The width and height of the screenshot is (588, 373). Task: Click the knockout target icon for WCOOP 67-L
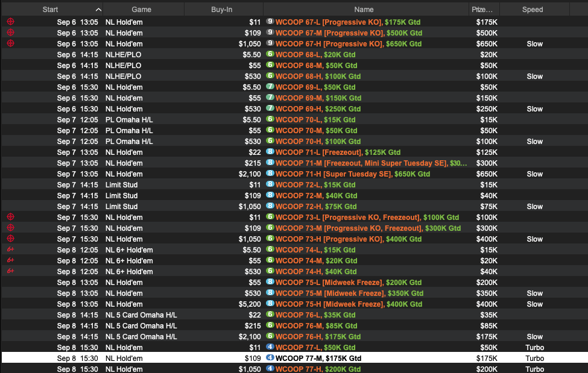pos(10,22)
